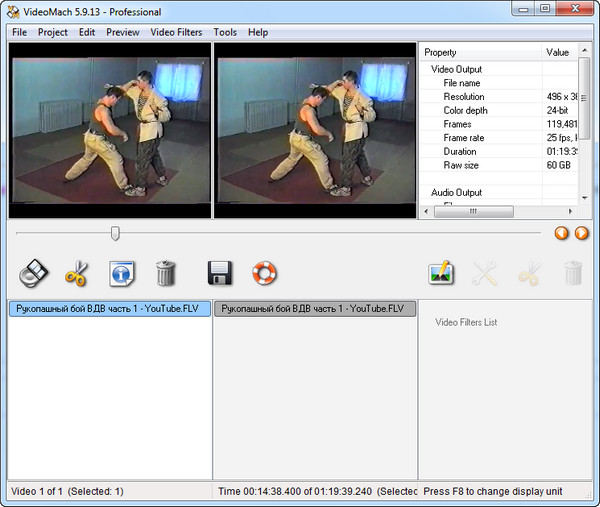The image size is (600, 507).
Task: Click the scissors cut icon in left toolbar
Action: 77,272
